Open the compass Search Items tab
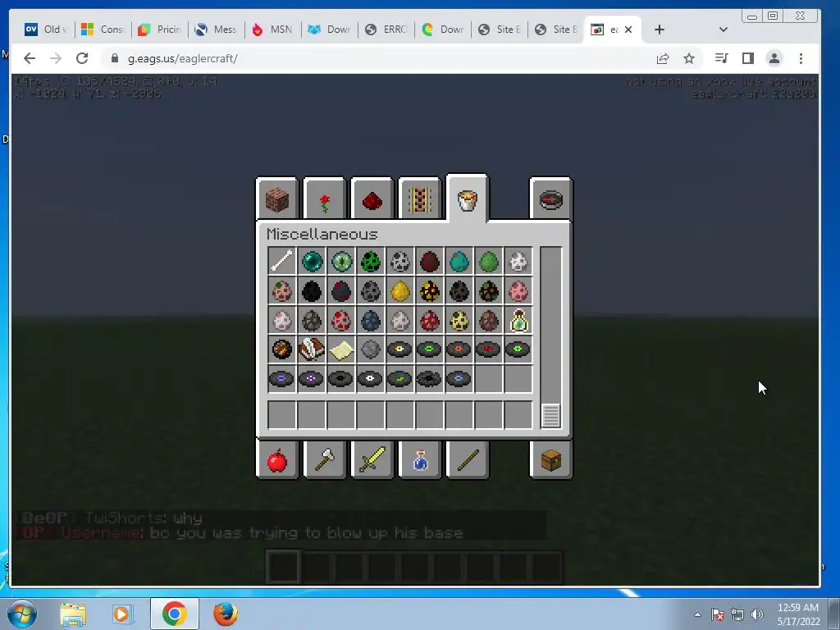The width and height of the screenshot is (840, 630). click(x=550, y=199)
